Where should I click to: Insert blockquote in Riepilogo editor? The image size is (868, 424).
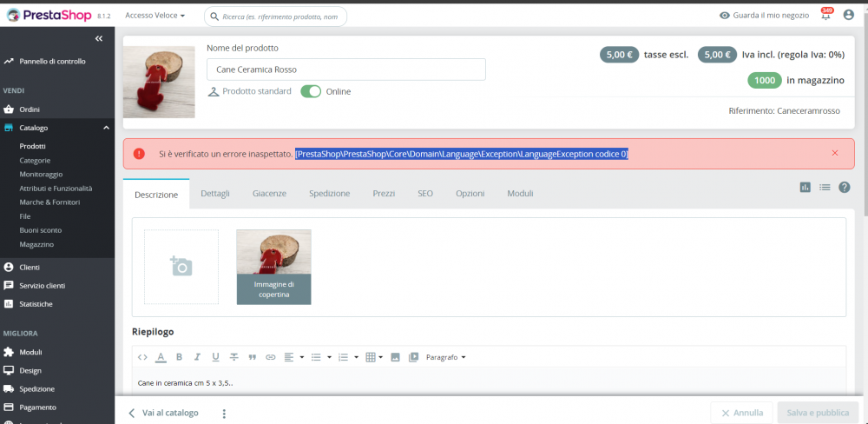[253, 357]
